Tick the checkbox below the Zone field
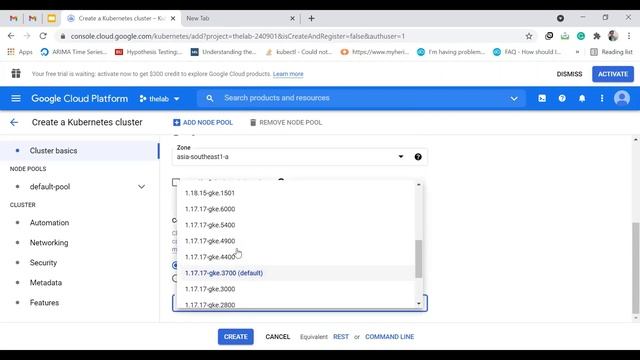 pyautogui.click(x=176, y=182)
